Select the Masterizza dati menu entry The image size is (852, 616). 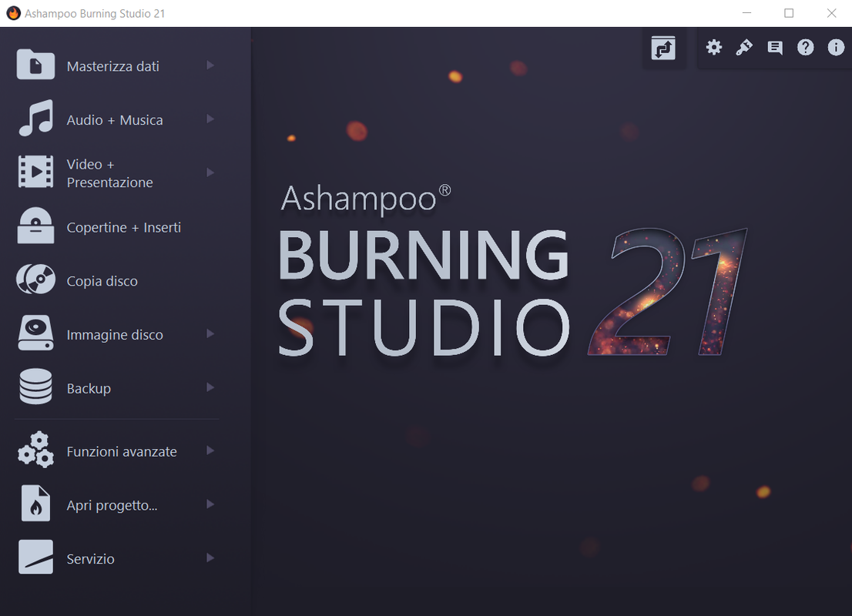[116, 65]
